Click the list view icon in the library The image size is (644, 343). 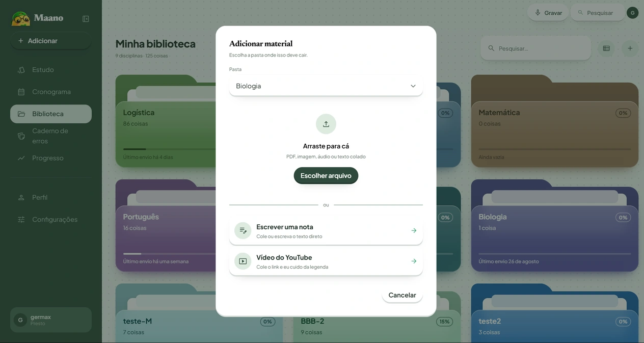pos(606,48)
